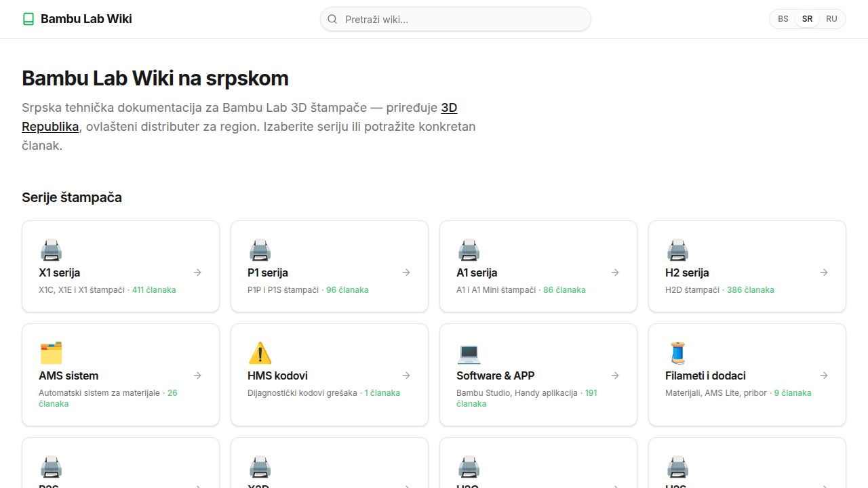Open the Bambu Lab Wiki home title

pos(86,19)
